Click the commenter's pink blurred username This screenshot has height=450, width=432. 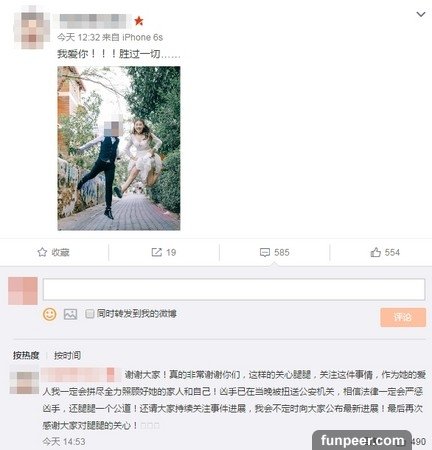tap(80, 375)
